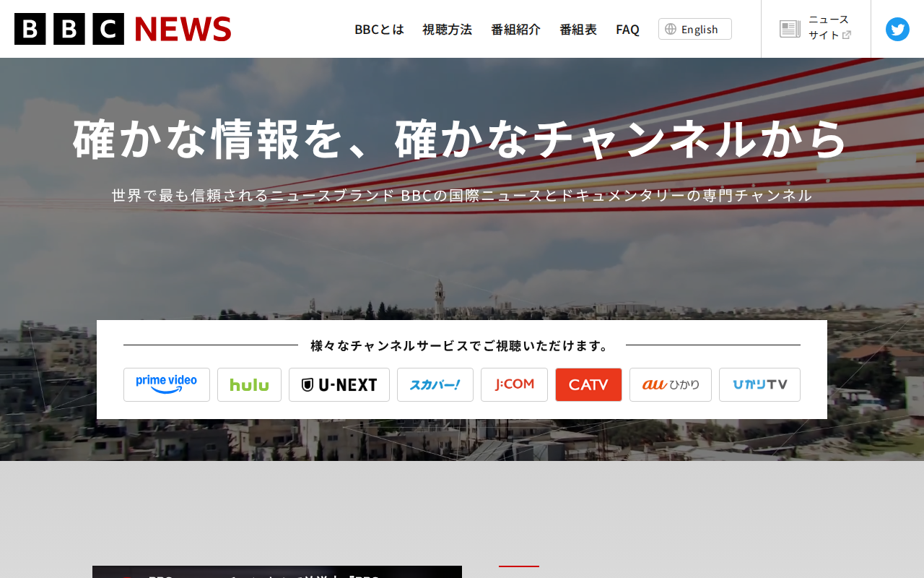This screenshot has width=924, height=578.
Task: Switch the language to English
Action: [695, 29]
